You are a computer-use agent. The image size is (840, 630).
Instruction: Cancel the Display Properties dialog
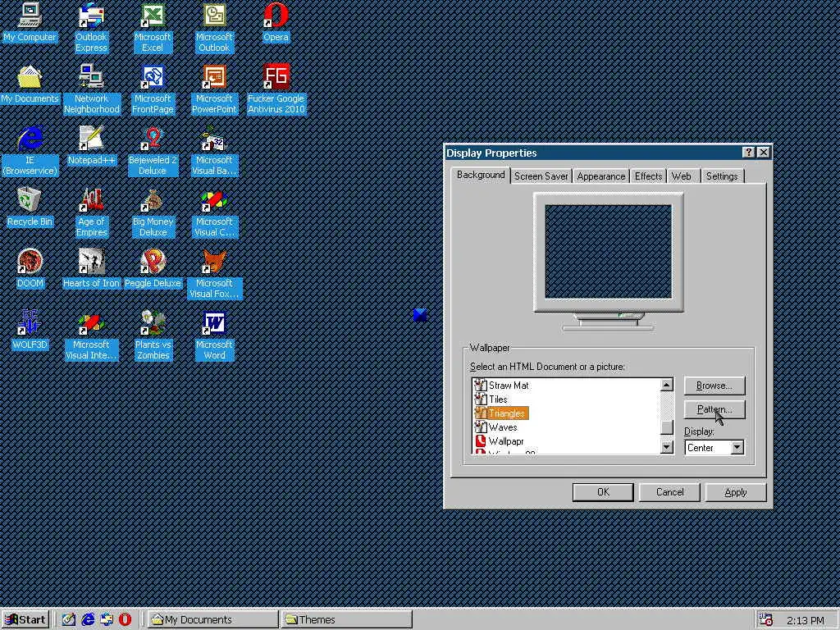(669, 492)
